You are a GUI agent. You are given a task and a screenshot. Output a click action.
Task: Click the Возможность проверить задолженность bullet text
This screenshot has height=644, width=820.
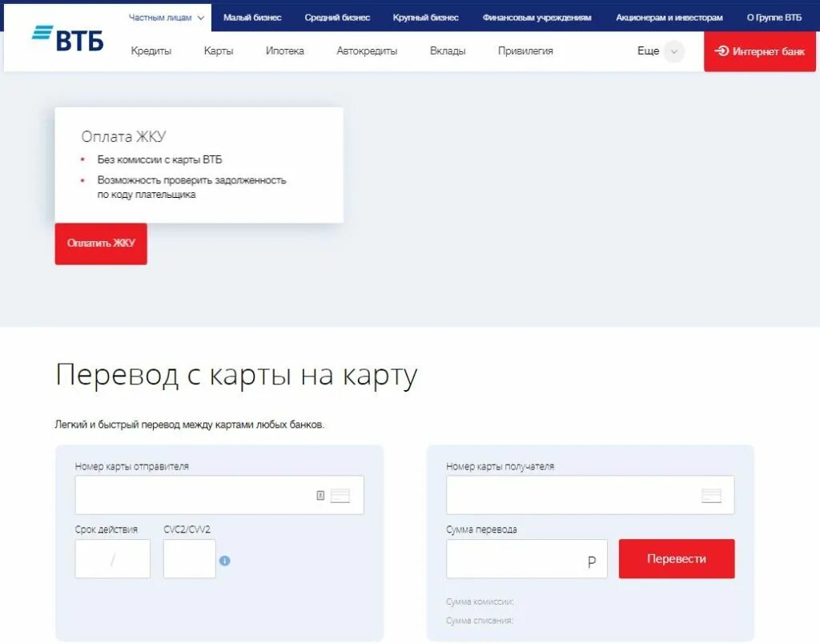click(x=192, y=187)
